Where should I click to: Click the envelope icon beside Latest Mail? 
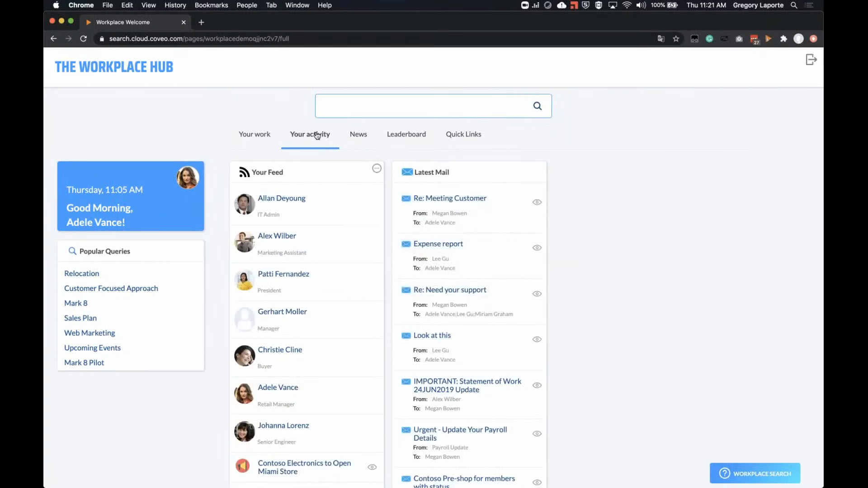(x=407, y=172)
